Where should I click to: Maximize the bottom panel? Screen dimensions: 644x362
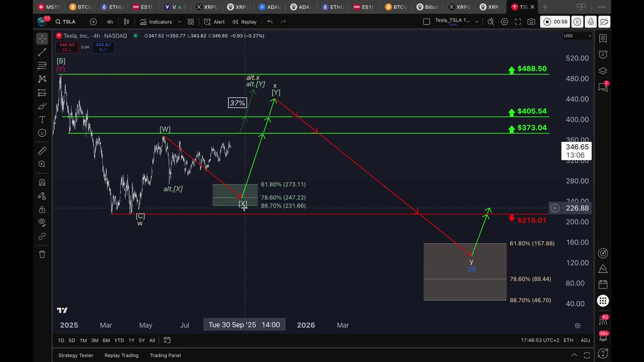[x=586, y=355]
